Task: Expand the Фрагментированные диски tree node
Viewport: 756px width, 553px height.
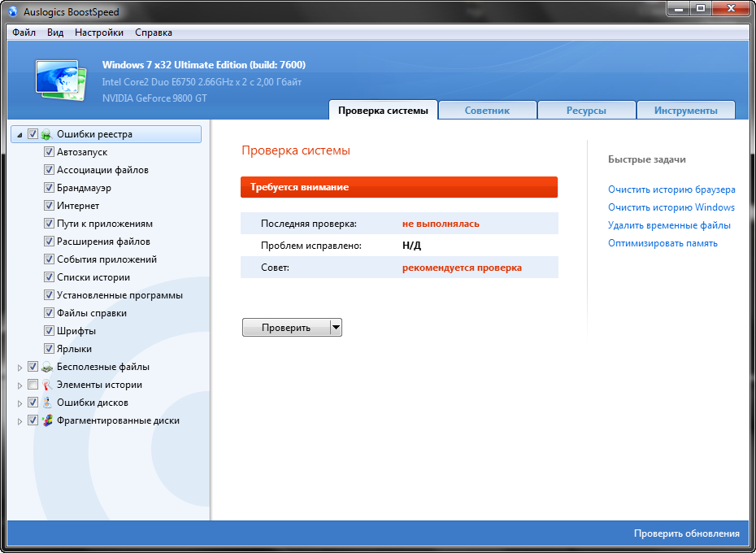Action: tap(20, 421)
